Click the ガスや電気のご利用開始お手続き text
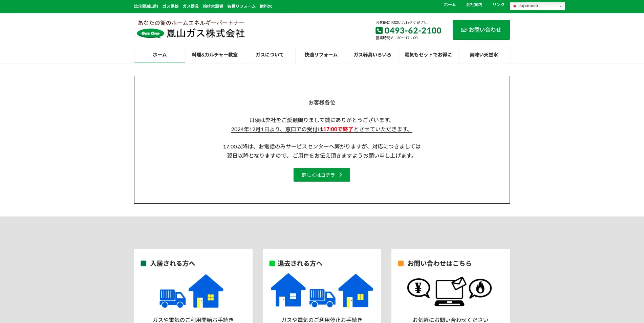The width and height of the screenshot is (644, 323). coord(193,320)
